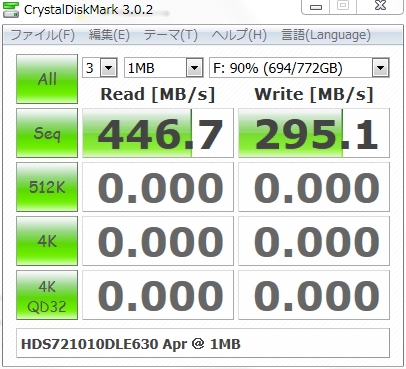
Task: Close the CrystalDiskMark window
Action: [x=380, y=6]
